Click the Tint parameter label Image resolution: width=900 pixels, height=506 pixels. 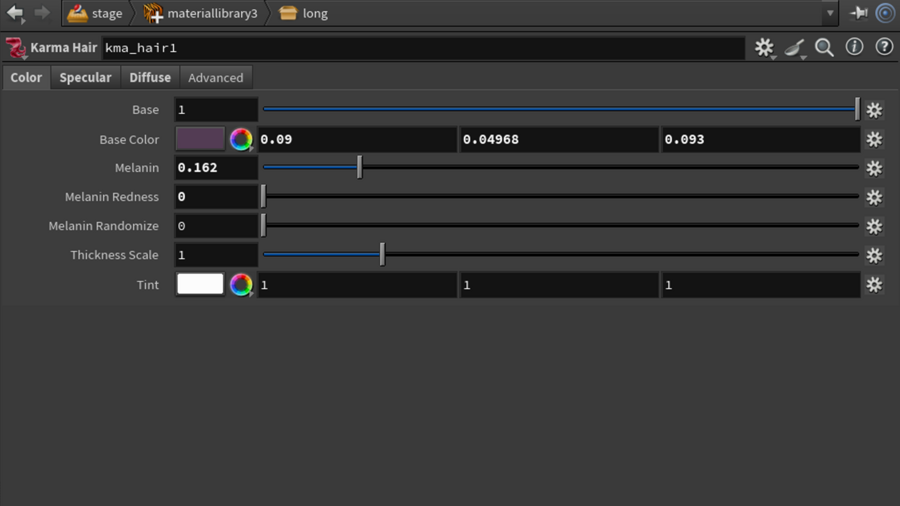tap(148, 285)
